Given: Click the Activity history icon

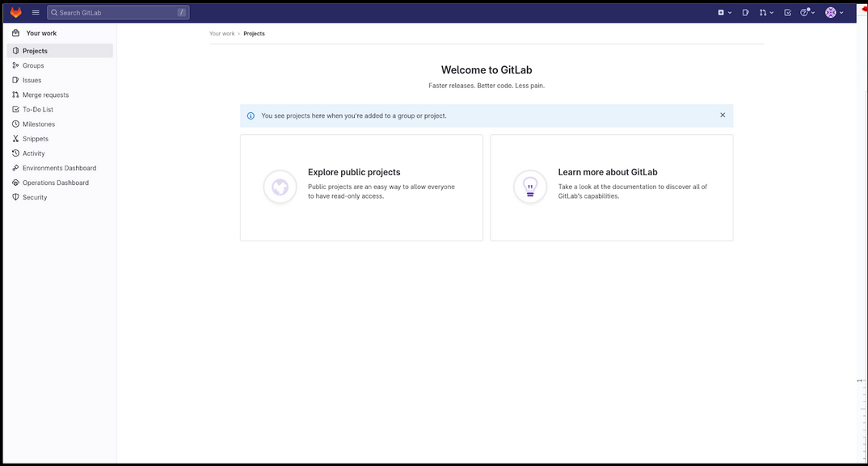Looking at the screenshot, I should [15, 153].
